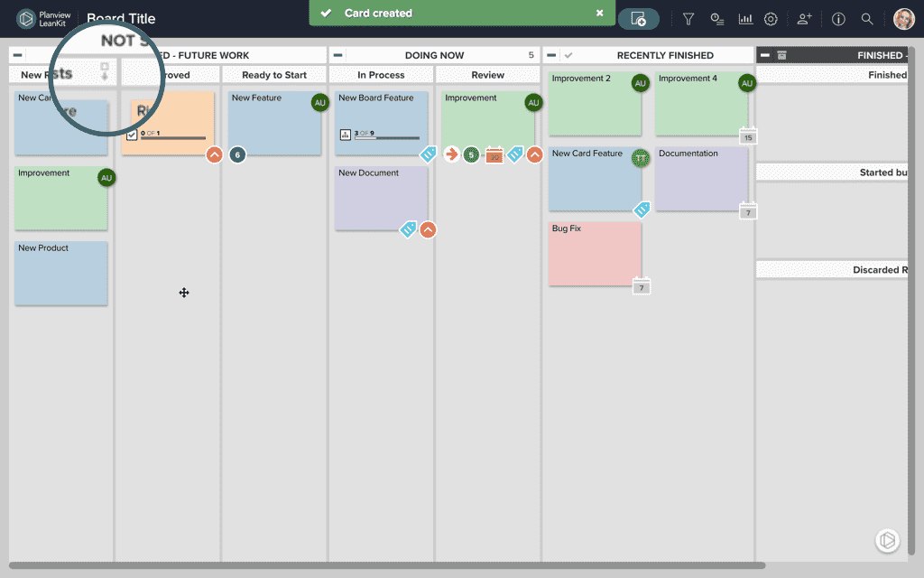
Task: Open the Improvement 4 card
Action: click(701, 104)
